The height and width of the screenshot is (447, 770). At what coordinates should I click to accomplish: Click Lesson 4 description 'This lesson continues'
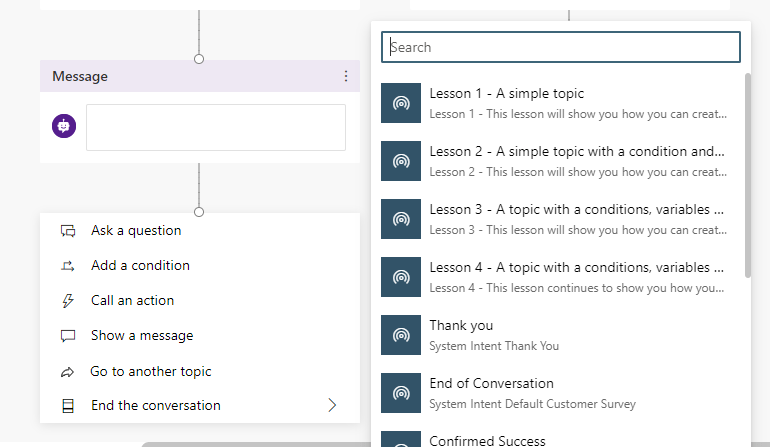[577, 288]
